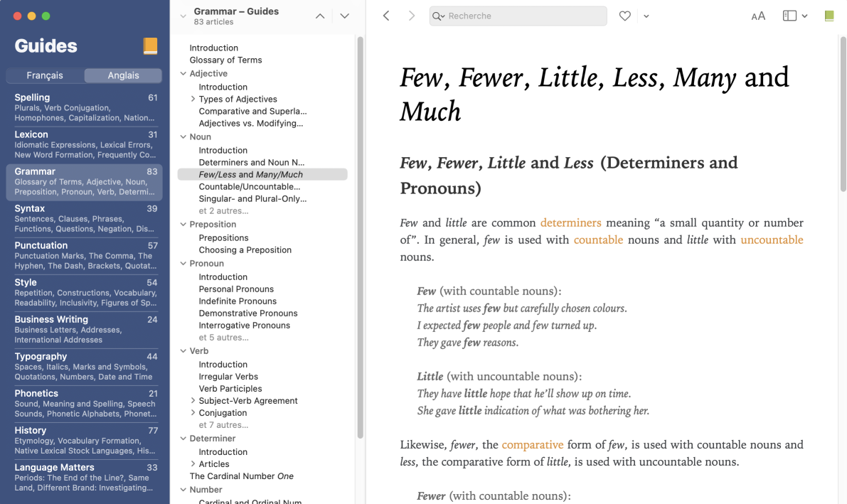The height and width of the screenshot is (504, 847).
Task: Go forward with the right arrow button
Action: point(411,16)
